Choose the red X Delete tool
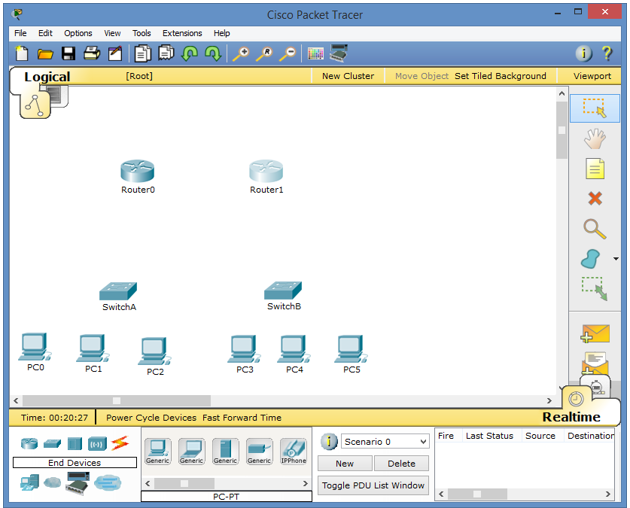The width and height of the screenshot is (630, 508). point(595,198)
